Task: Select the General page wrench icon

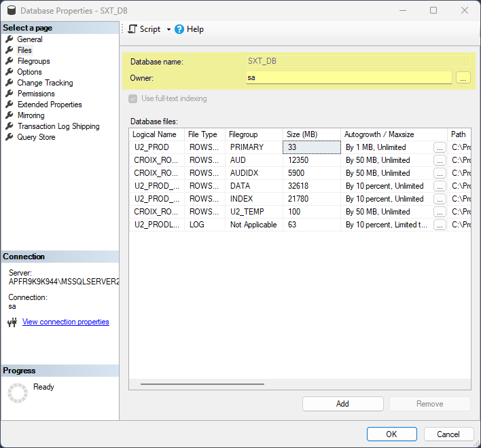Action: pos(10,39)
